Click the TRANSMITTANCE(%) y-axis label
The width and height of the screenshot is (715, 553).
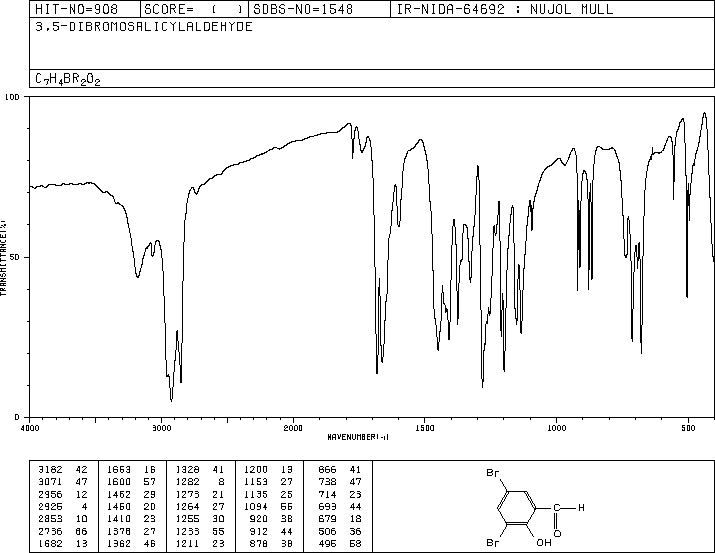point(3,258)
